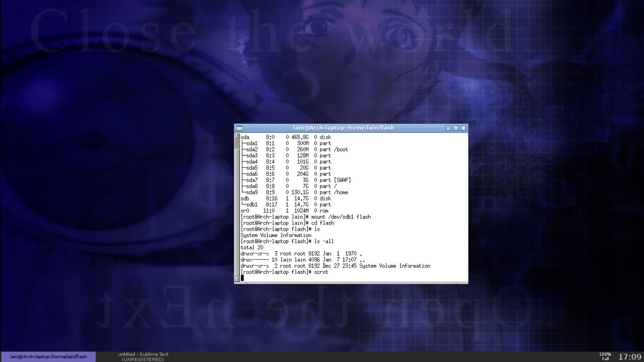The image size is (644, 362).
Task: Click the 'lain lain 4096' directory line
Action: pyautogui.click(x=303, y=260)
